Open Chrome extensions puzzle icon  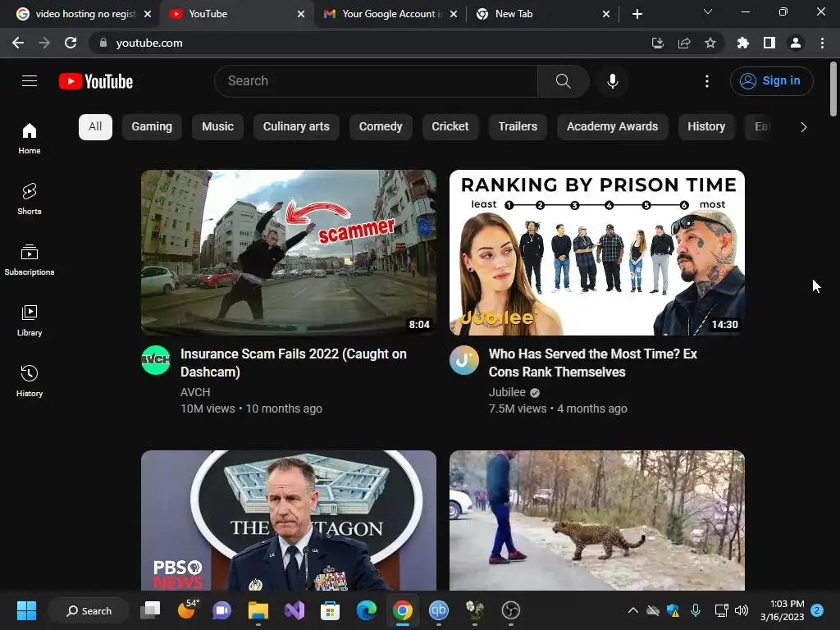point(743,43)
